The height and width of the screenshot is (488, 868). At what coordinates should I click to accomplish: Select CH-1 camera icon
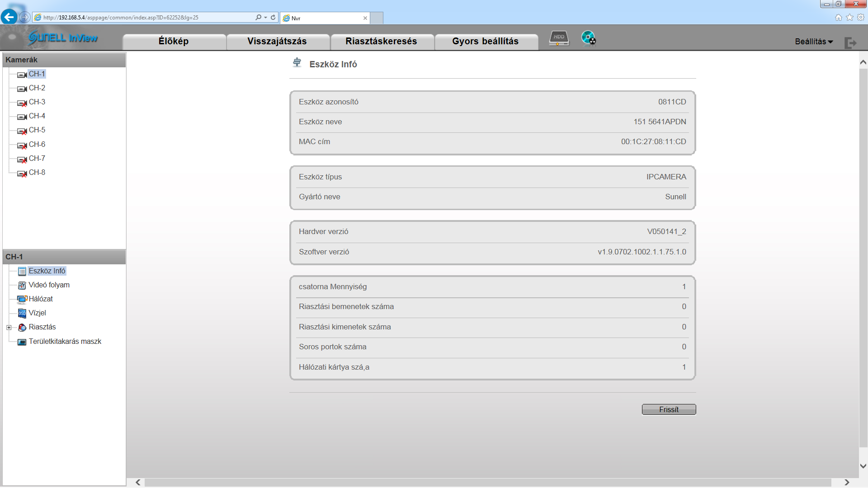tap(22, 75)
